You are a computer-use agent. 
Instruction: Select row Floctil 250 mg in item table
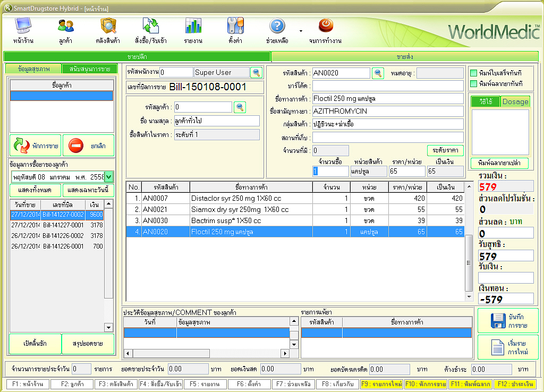coord(295,232)
